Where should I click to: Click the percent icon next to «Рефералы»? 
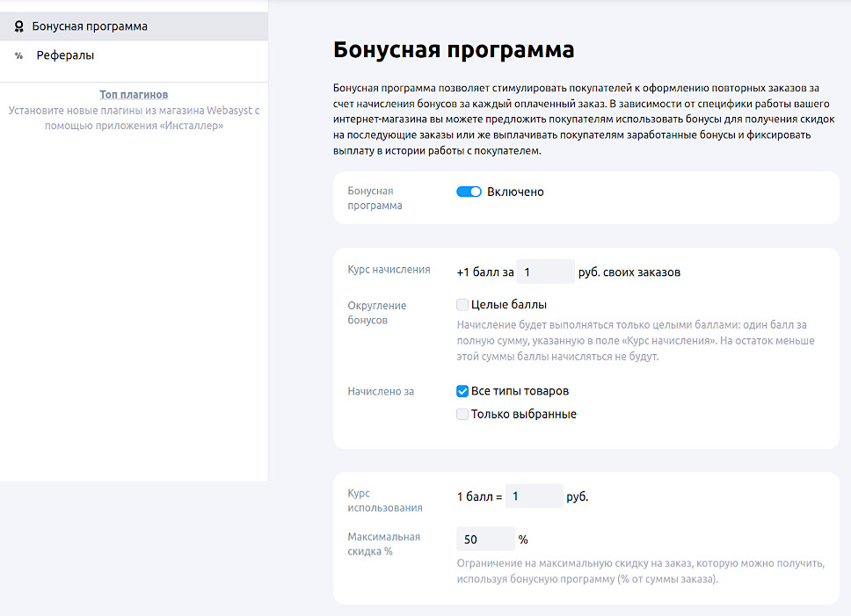[x=19, y=55]
